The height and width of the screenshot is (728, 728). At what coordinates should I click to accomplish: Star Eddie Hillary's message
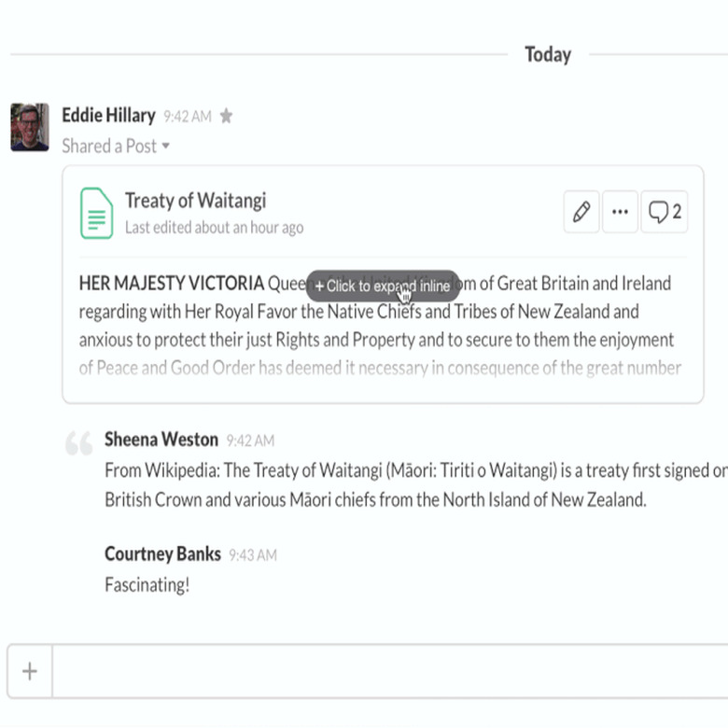coord(226,117)
